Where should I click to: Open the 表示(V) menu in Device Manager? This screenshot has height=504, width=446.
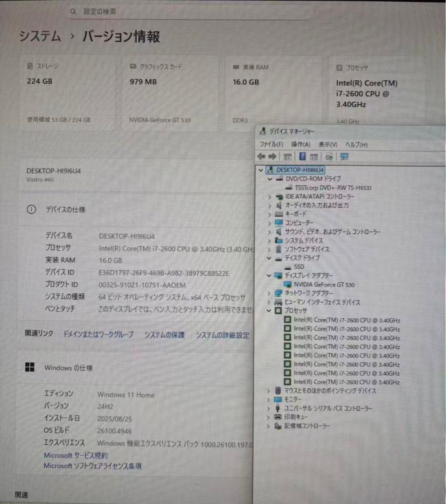click(x=327, y=145)
